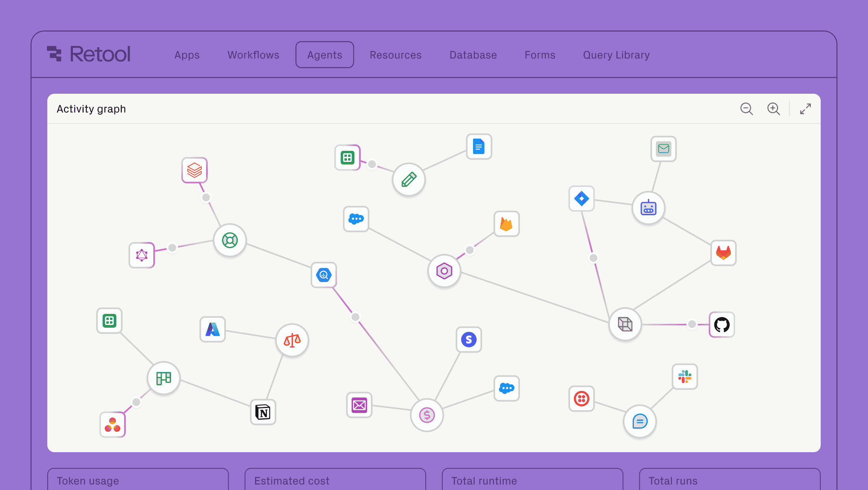Select the Firebase node
Image resolution: width=868 pixels, height=490 pixels.
[507, 224]
